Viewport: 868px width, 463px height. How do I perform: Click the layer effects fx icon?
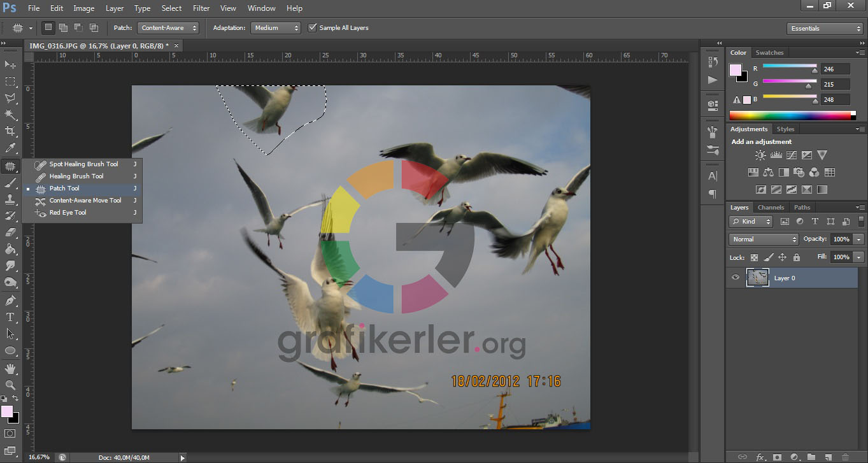click(x=760, y=457)
